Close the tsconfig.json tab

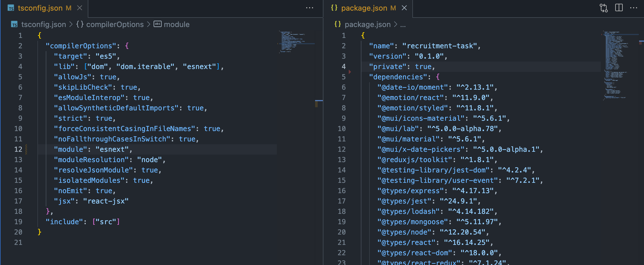coord(80,8)
